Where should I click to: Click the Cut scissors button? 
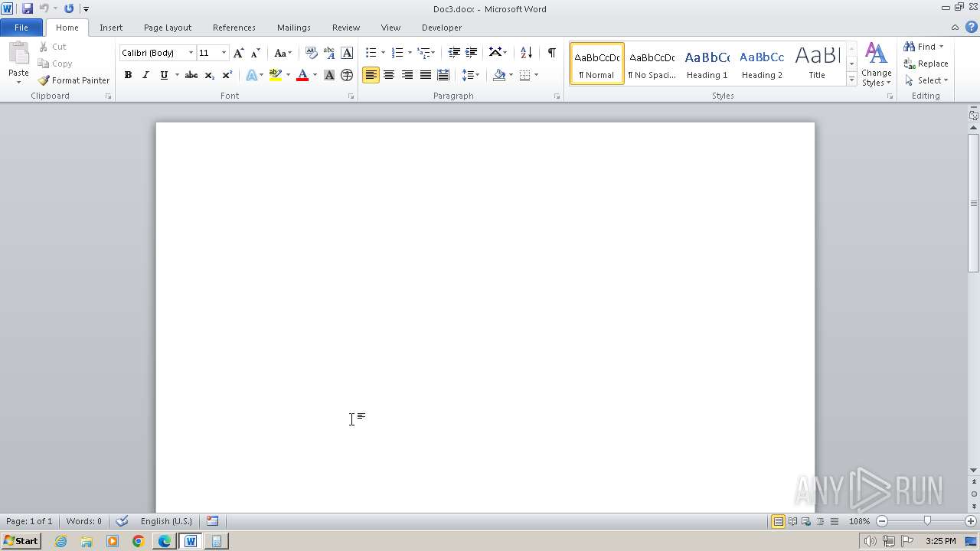53,47
